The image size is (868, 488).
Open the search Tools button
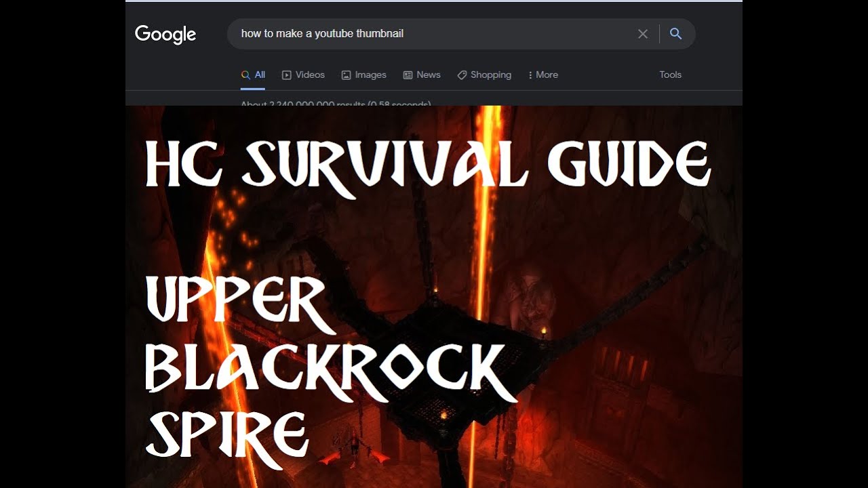click(x=670, y=75)
